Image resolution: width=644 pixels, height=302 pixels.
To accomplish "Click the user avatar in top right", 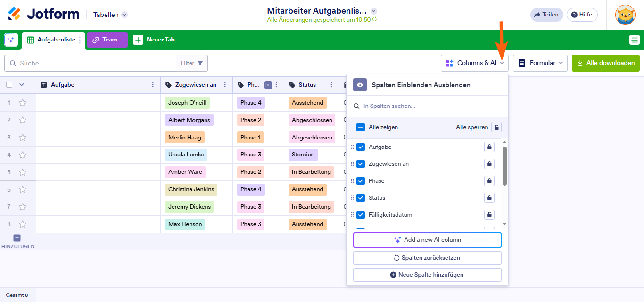I will click(625, 15).
